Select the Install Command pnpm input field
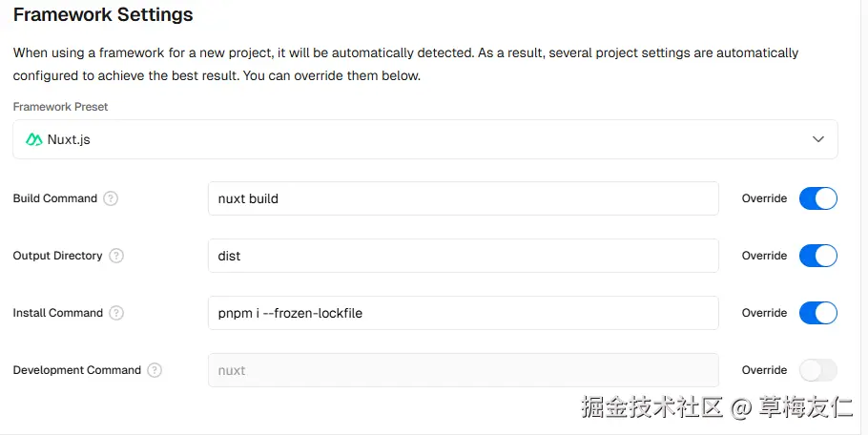Screen dimensions: 868x435 click(463, 313)
